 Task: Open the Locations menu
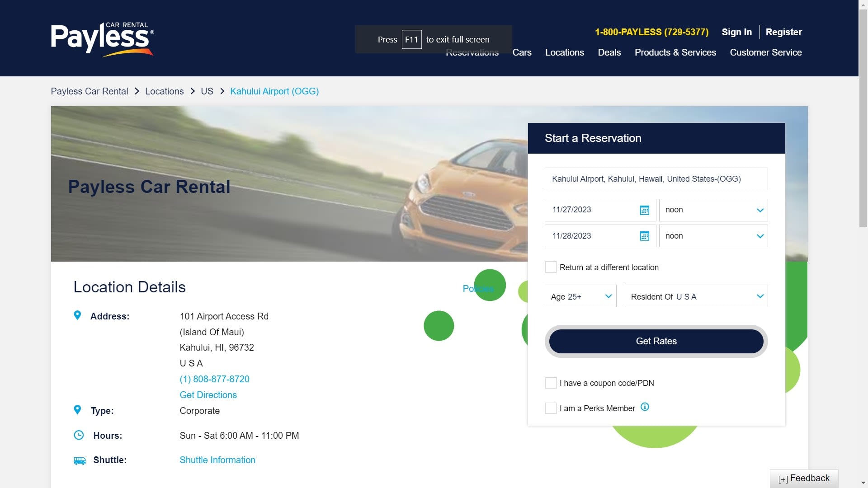click(565, 52)
